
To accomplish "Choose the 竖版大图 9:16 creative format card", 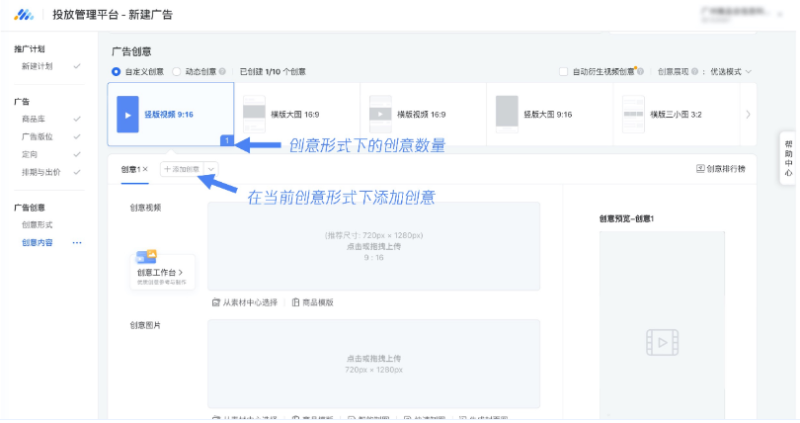I will pos(550,114).
